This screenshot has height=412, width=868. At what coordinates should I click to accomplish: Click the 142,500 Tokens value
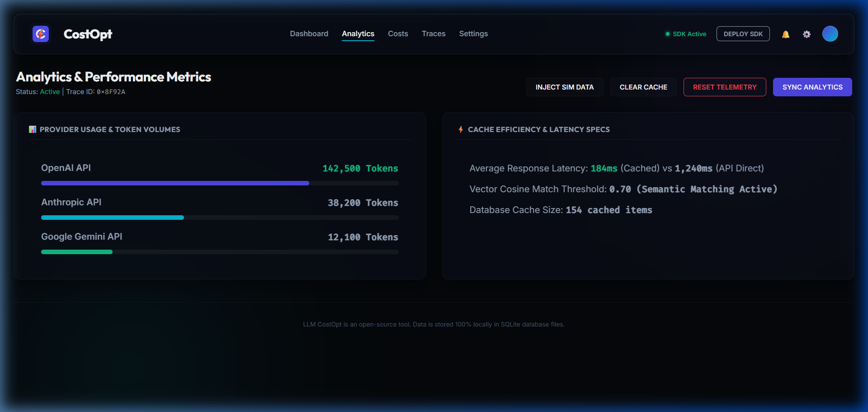tap(360, 169)
